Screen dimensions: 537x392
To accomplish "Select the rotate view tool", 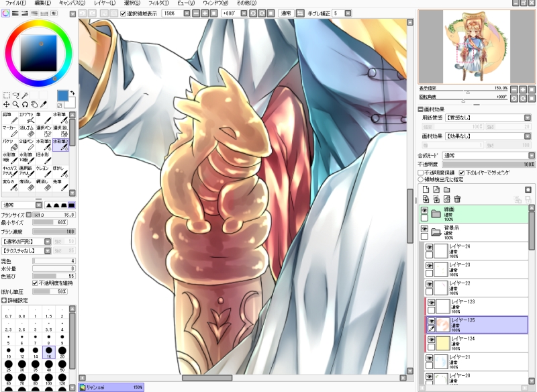I will coord(25,105).
